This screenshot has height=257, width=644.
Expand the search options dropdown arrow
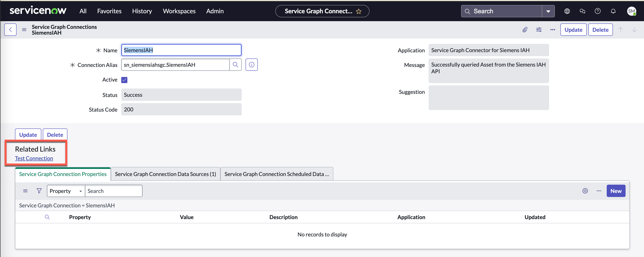pyautogui.click(x=548, y=11)
